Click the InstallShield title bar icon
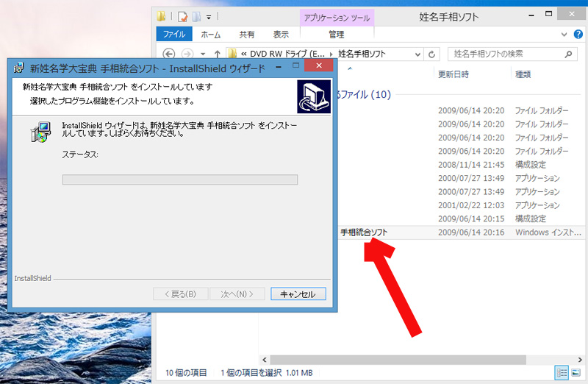The image size is (588, 384). [x=19, y=68]
